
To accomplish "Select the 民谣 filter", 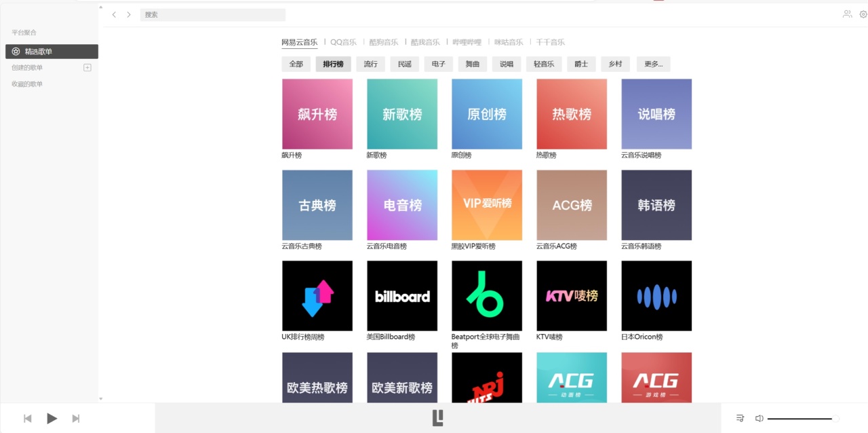I will pyautogui.click(x=405, y=64).
